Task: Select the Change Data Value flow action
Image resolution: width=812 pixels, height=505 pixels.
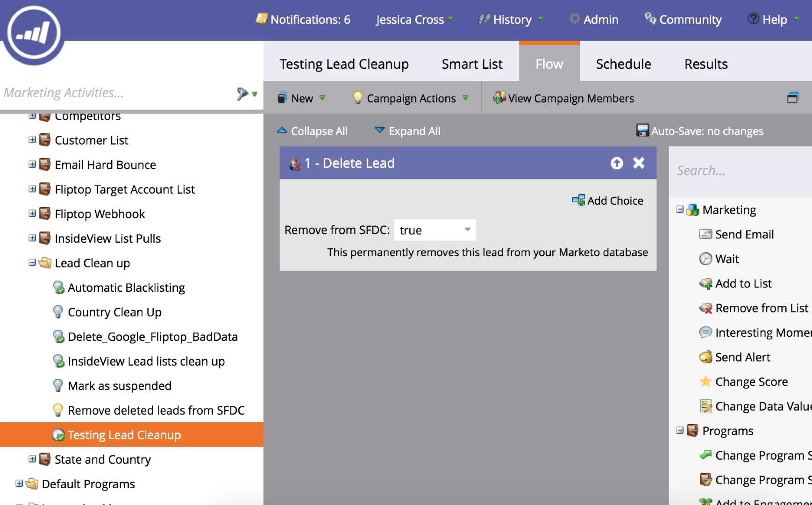Action: coord(755,406)
